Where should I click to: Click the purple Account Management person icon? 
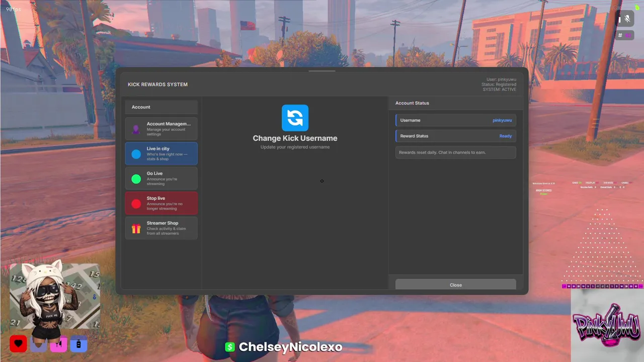pyautogui.click(x=136, y=129)
